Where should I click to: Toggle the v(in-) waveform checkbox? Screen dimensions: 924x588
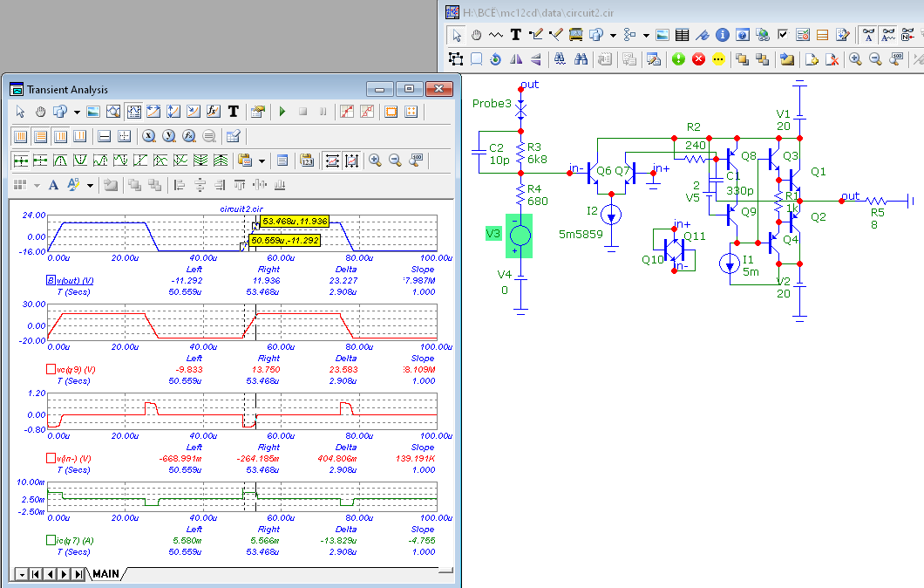(x=50, y=458)
